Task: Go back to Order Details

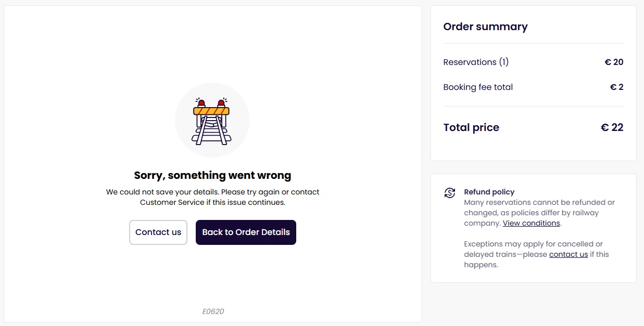Action: (246, 232)
